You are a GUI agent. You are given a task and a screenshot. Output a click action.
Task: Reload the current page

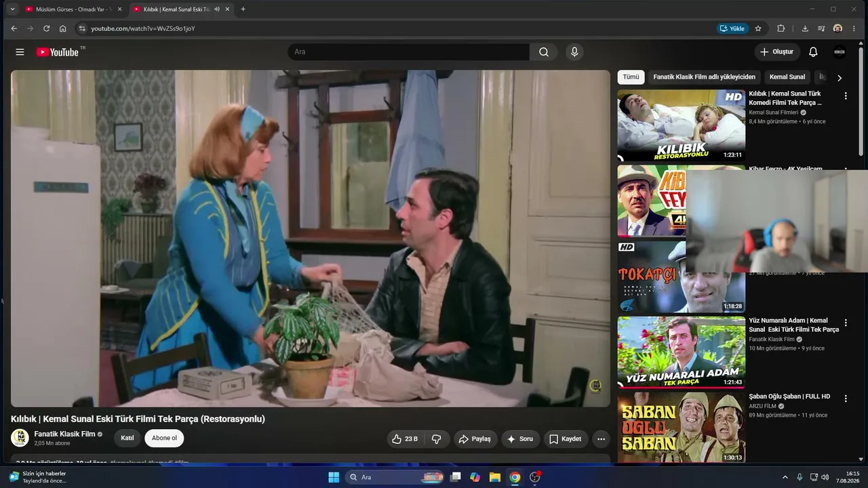pos(46,28)
